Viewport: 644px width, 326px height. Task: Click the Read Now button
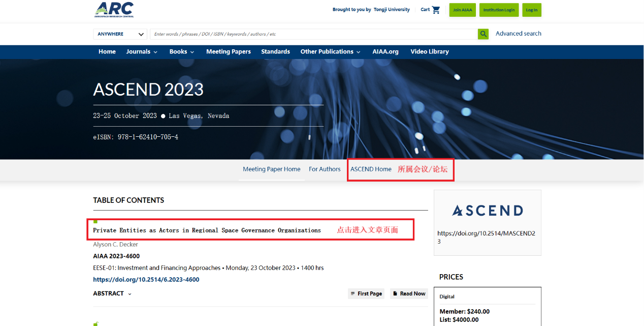pyautogui.click(x=409, y=293)
